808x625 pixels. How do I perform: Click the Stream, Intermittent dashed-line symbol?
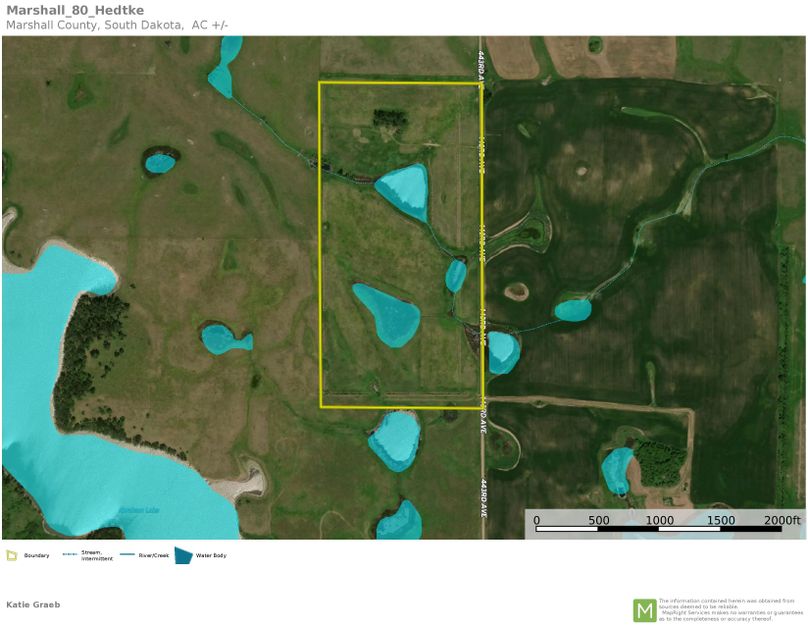tap(68, 553)
